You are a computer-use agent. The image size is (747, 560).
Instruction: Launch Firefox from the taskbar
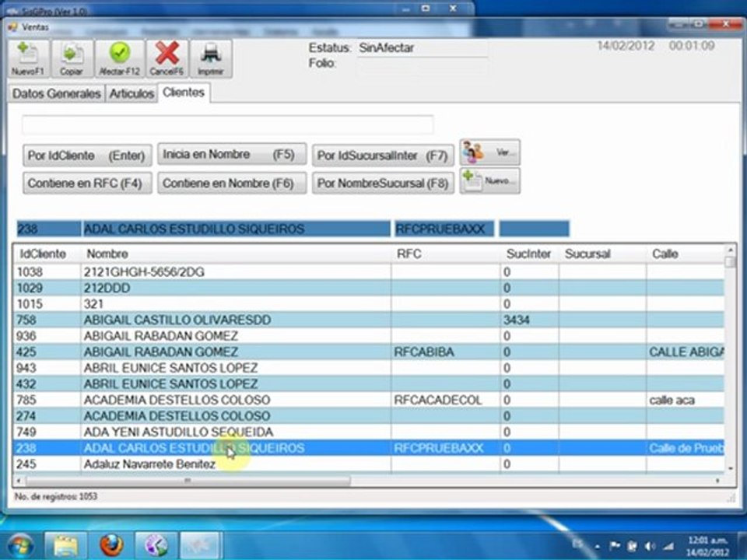click(111, 544)
